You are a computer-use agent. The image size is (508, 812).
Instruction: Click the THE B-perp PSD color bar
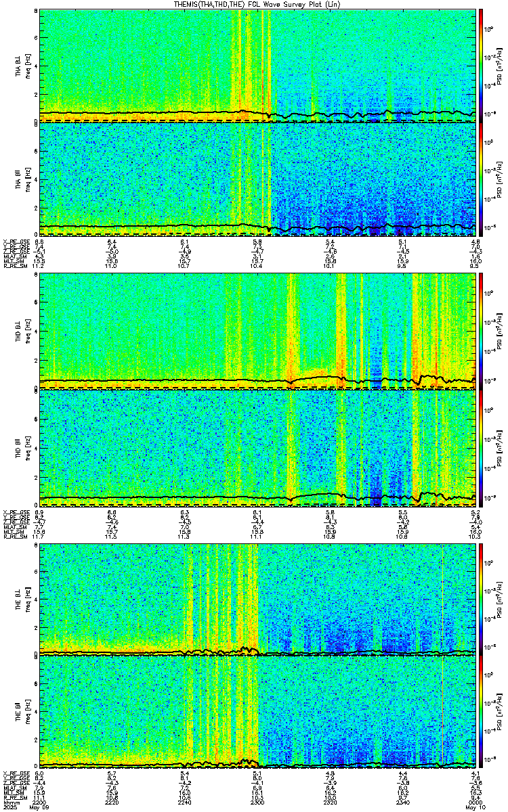pos(481,600)
